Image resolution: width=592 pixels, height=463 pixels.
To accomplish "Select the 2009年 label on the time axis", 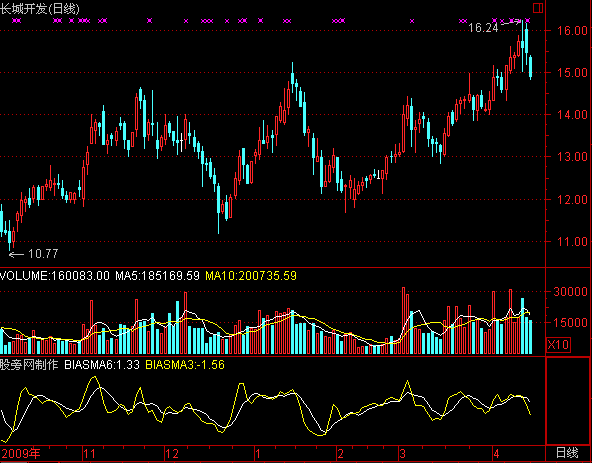I will 21,453.
